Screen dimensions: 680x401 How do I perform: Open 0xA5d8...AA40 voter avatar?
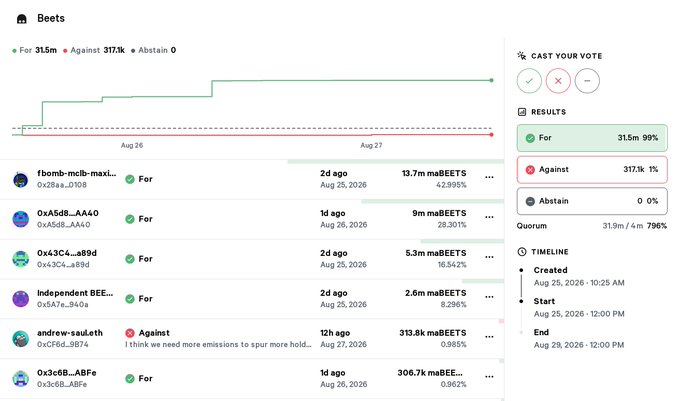[20, 219]
